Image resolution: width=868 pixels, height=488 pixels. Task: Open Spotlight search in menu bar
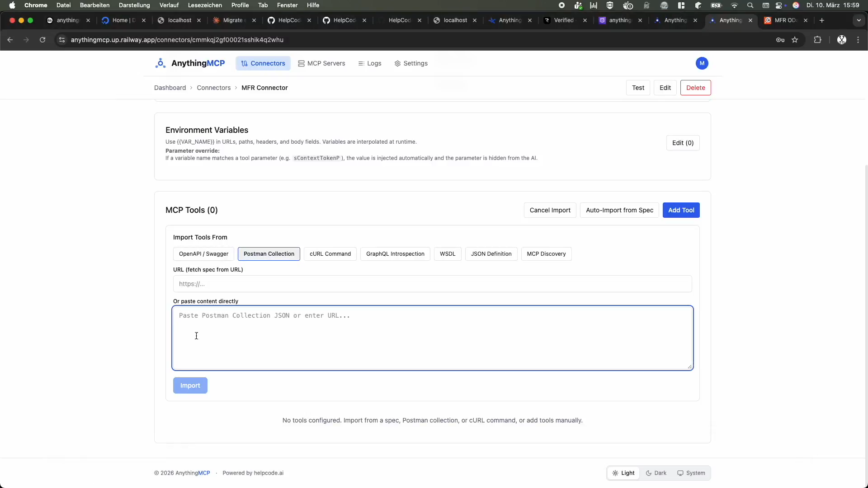(750, 5)
